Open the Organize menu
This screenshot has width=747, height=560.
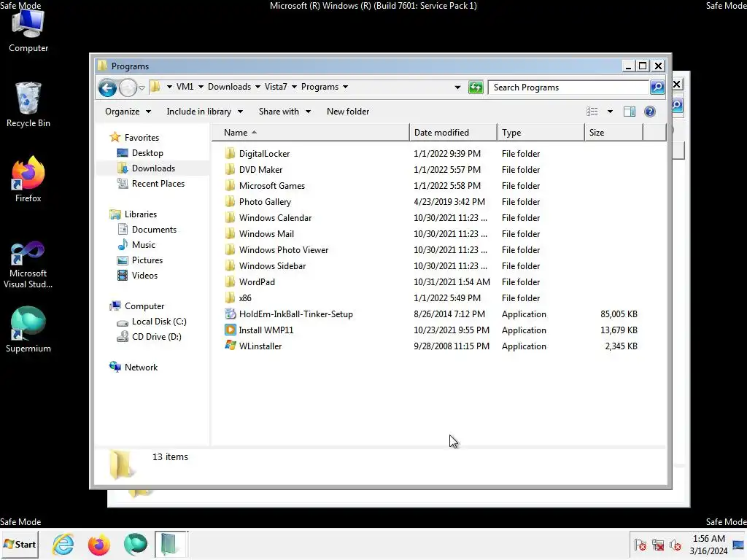click(x=128, y=112)
